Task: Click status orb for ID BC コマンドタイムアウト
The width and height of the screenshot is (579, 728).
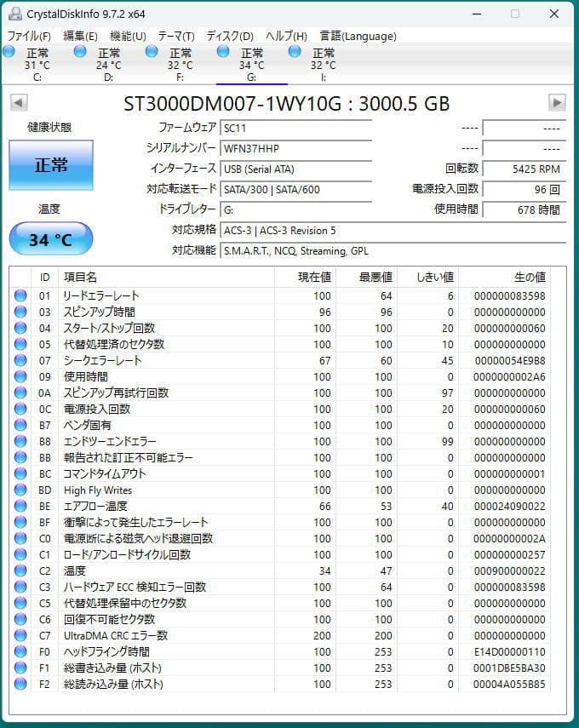Action: [x=20, y=473]
